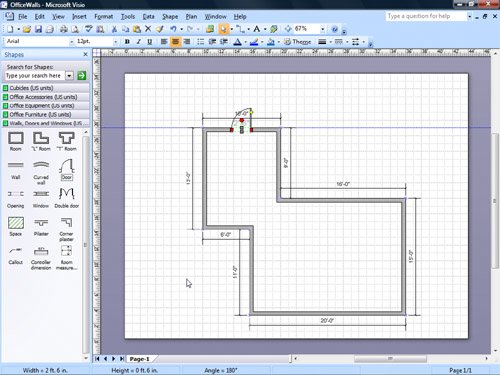This screenshot has width=500, height=375.
Task: Click the Save icon in toolbar
Action: [x=38, y=29]
